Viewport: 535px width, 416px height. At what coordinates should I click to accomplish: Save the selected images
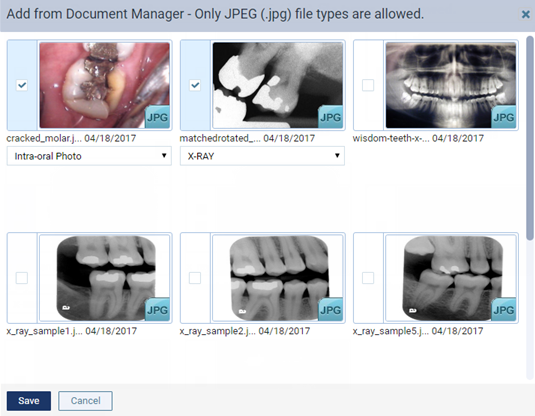[29, 401]
